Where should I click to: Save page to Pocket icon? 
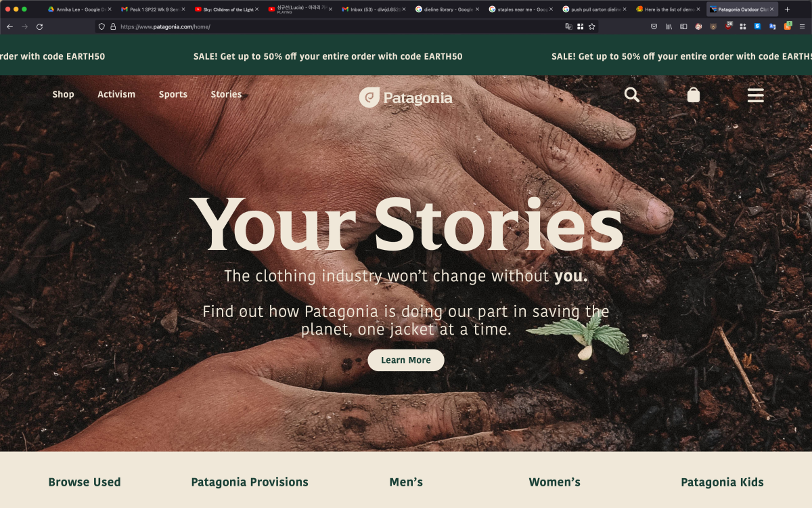tap(654, 26)
